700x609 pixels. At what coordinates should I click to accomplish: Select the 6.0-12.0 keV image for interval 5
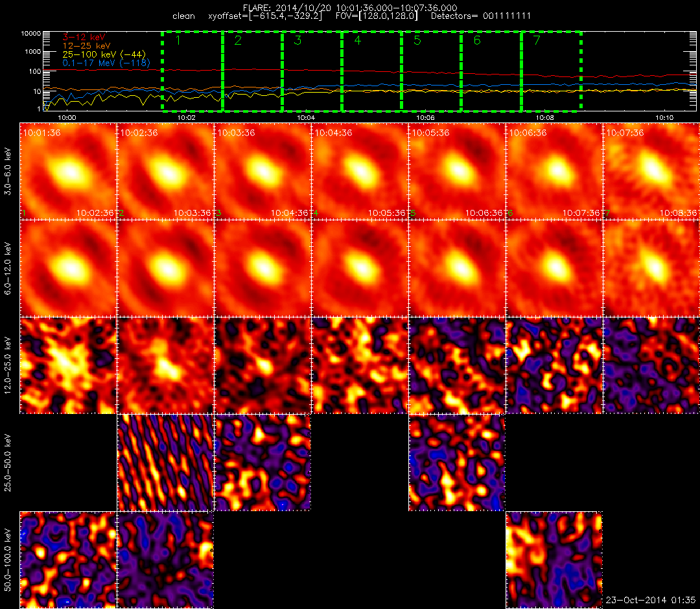tap(457, 268)
